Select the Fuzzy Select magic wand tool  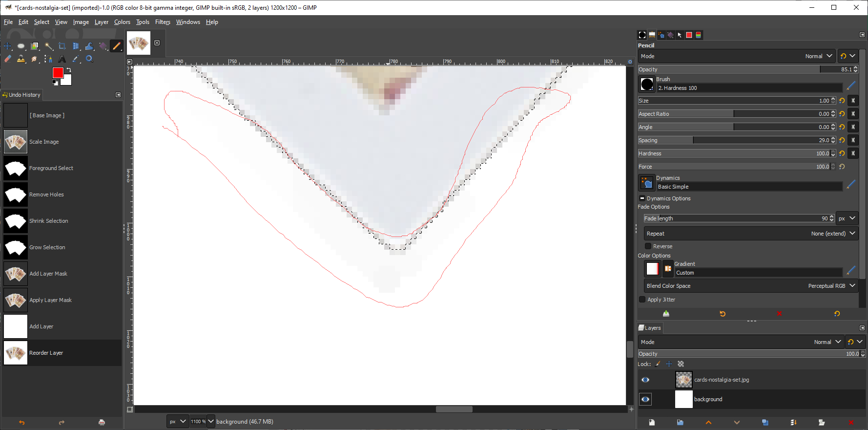[x=49, y=46]
